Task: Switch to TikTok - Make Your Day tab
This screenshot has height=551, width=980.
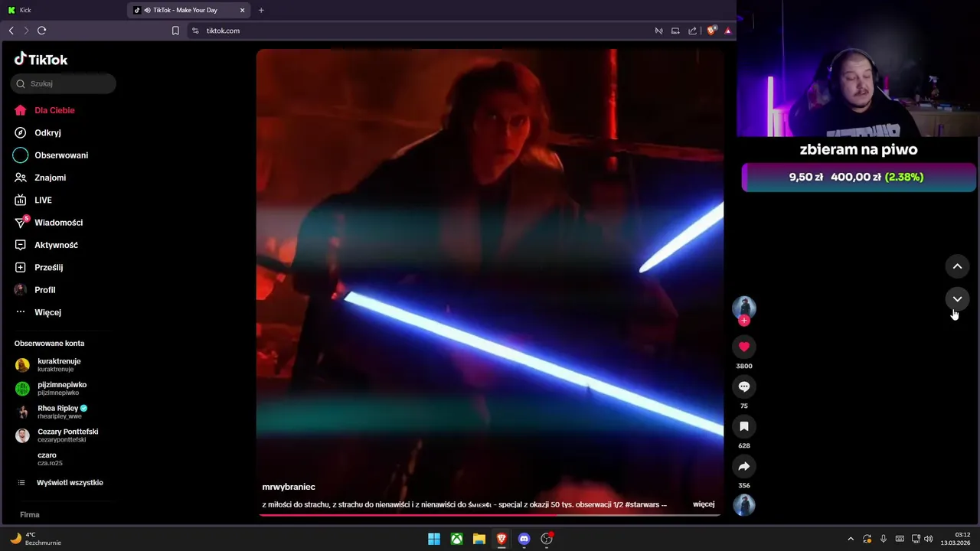Action: pyautogui.click(x=190, y=10)
